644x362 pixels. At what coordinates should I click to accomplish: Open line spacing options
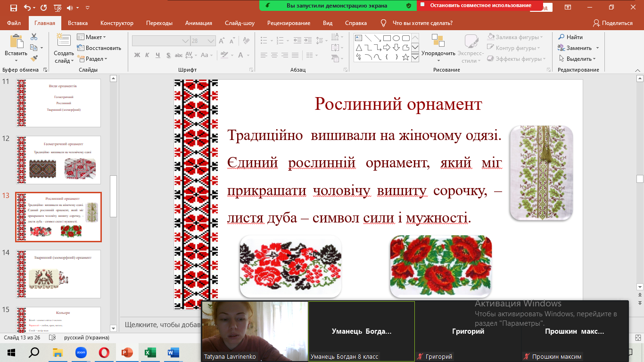[322, 41]
